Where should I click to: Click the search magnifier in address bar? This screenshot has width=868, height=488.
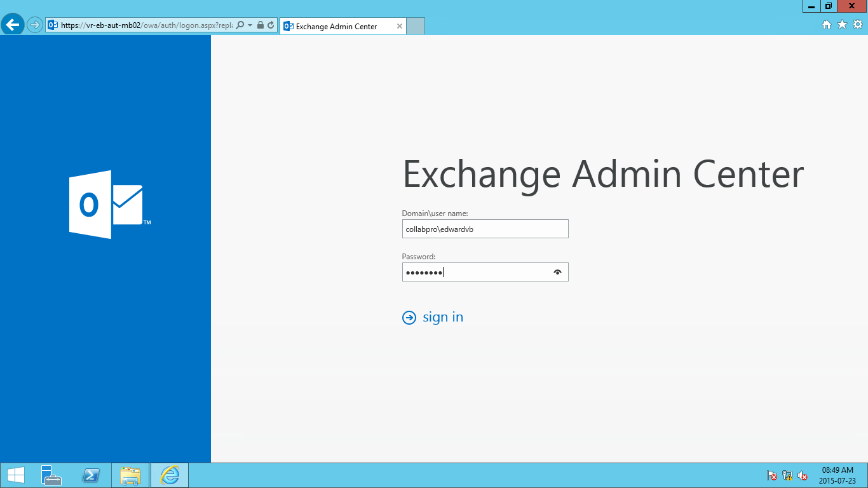pos(240,25)
